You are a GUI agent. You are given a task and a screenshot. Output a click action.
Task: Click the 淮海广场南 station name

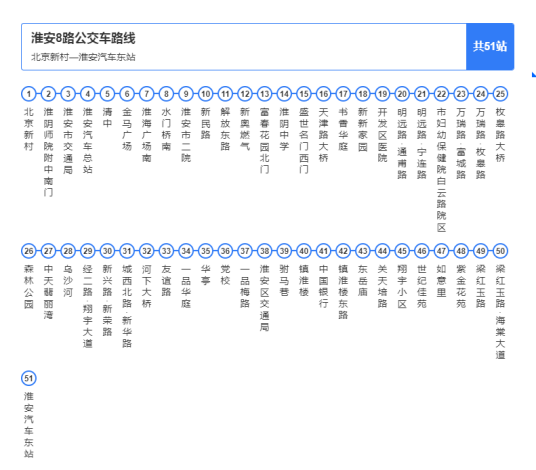click(x=147, y=135)
